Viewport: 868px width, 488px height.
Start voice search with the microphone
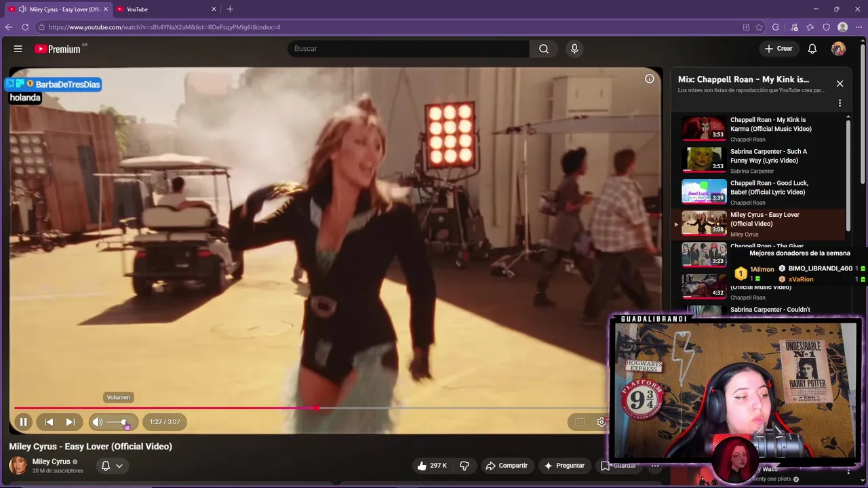574,49
